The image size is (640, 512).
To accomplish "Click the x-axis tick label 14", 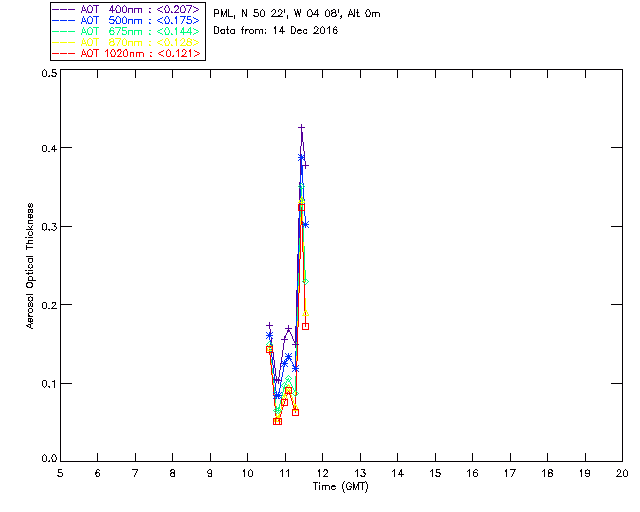I will pos(398,473).
